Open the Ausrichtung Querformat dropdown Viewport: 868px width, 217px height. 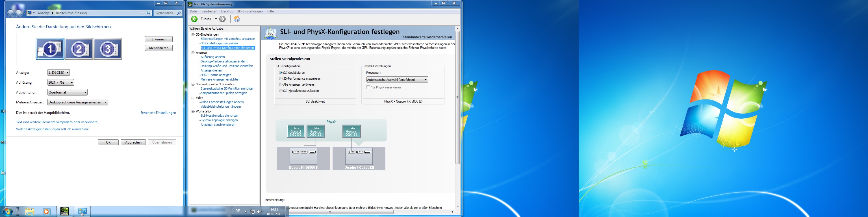(68, 92)
